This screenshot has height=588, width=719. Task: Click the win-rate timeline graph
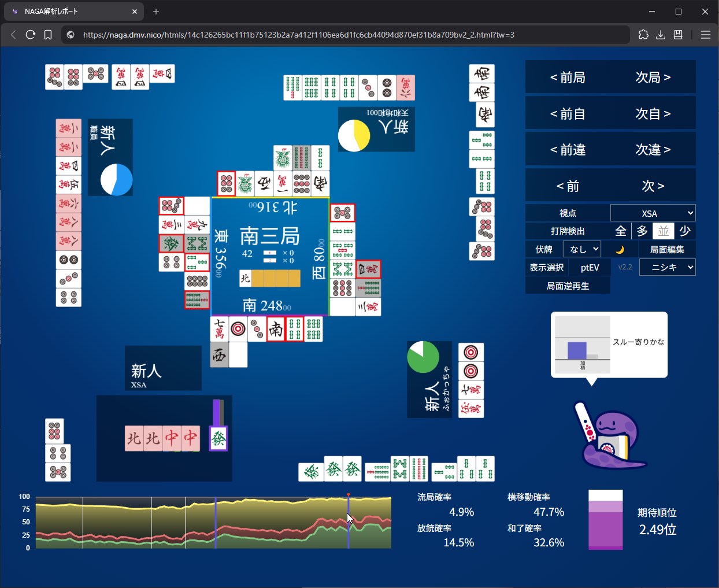point(213,523)
